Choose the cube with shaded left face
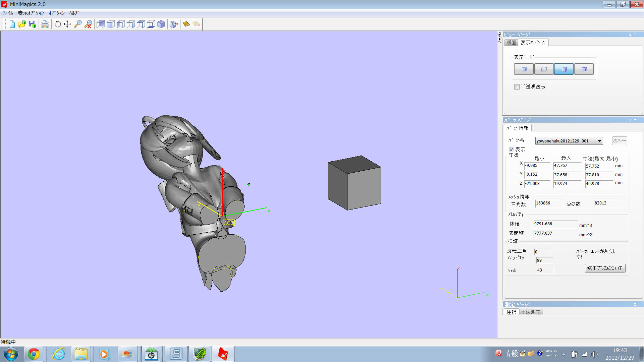 tap(121, 24)
